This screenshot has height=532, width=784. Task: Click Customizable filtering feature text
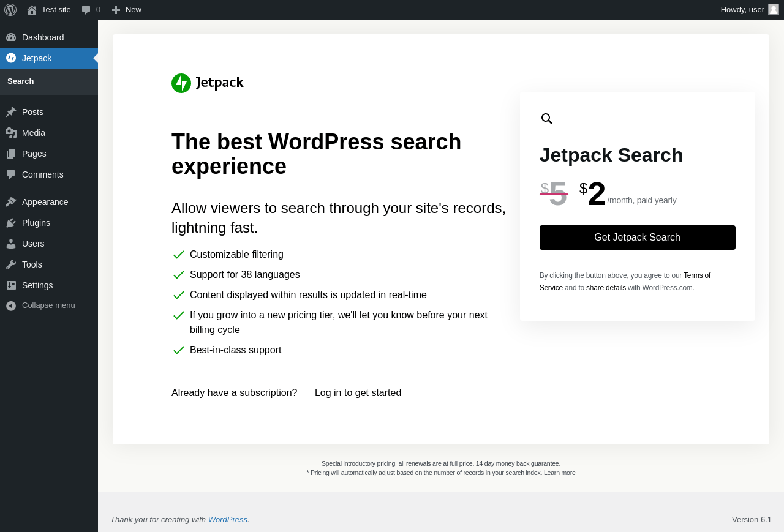pos(236,255)
